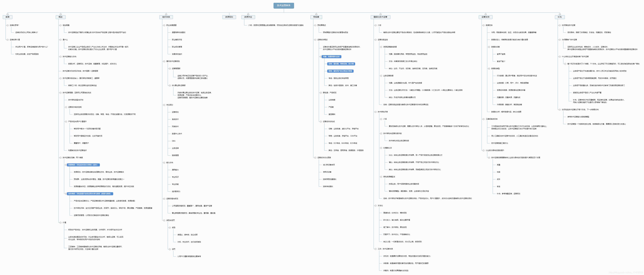Click the 参考技术运营能力成熟度模型 leaf node
The height and width of the screenshot is (275, 644).
point(578,117)
